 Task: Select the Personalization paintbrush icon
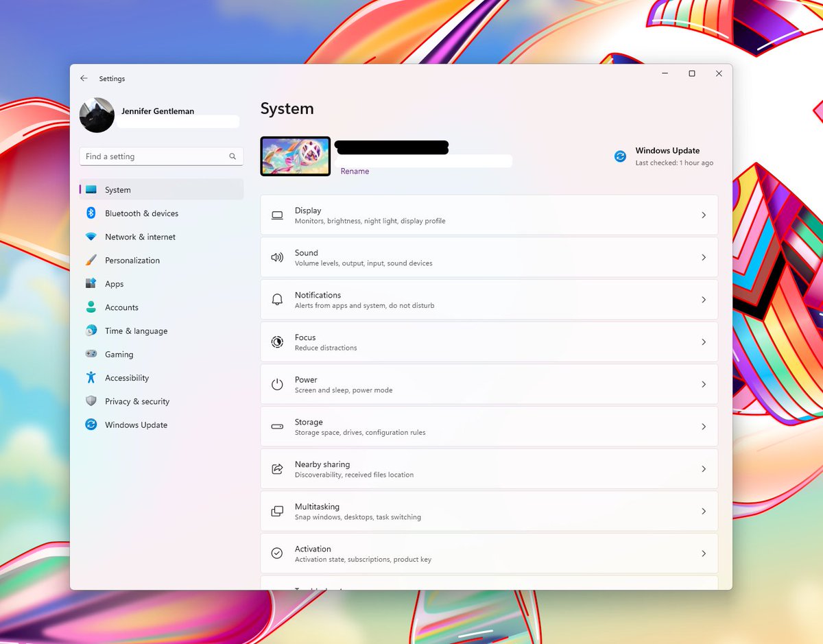(91, 261)
